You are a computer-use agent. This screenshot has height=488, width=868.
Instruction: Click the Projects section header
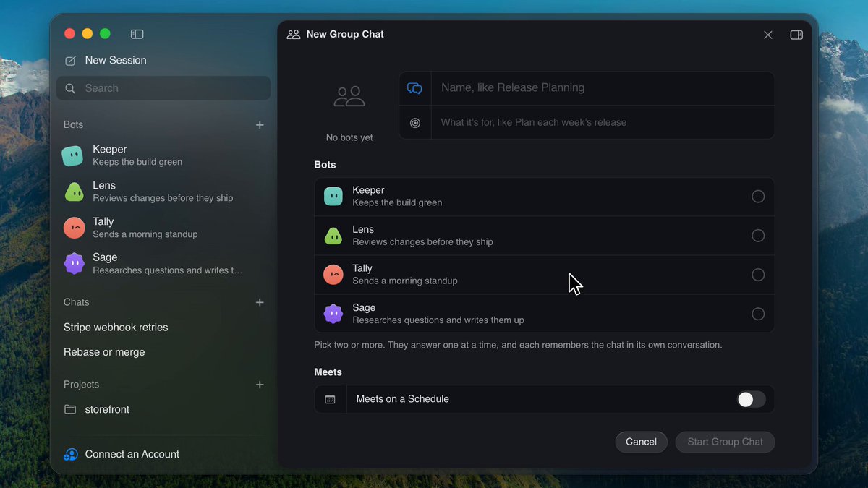[x=81, y=385]
